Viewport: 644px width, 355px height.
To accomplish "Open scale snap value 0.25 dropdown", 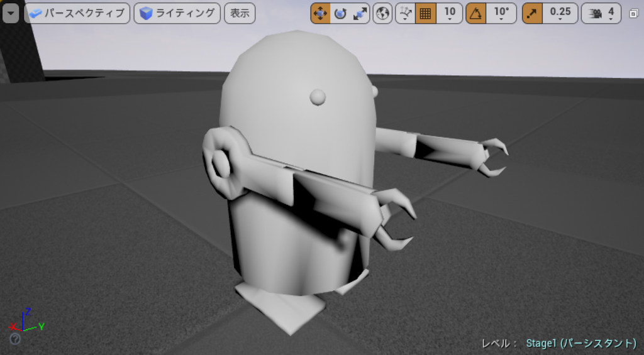I will (x=560, y=14).
